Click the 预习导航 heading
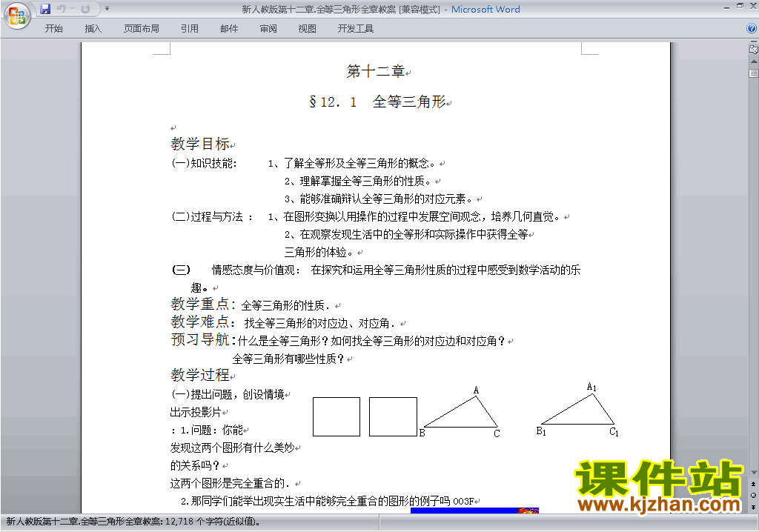The image size is (759, 532). coord(203,340)
